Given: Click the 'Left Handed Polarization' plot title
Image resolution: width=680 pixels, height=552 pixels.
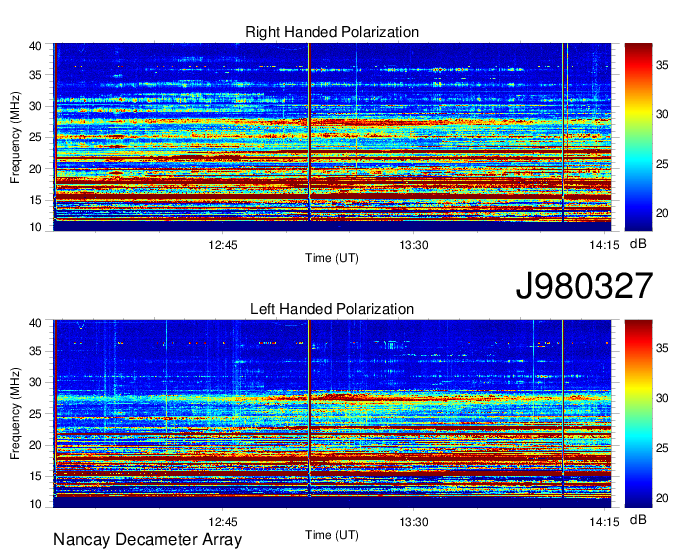Looking at the screenshot, I should click(x=332, y=309).
